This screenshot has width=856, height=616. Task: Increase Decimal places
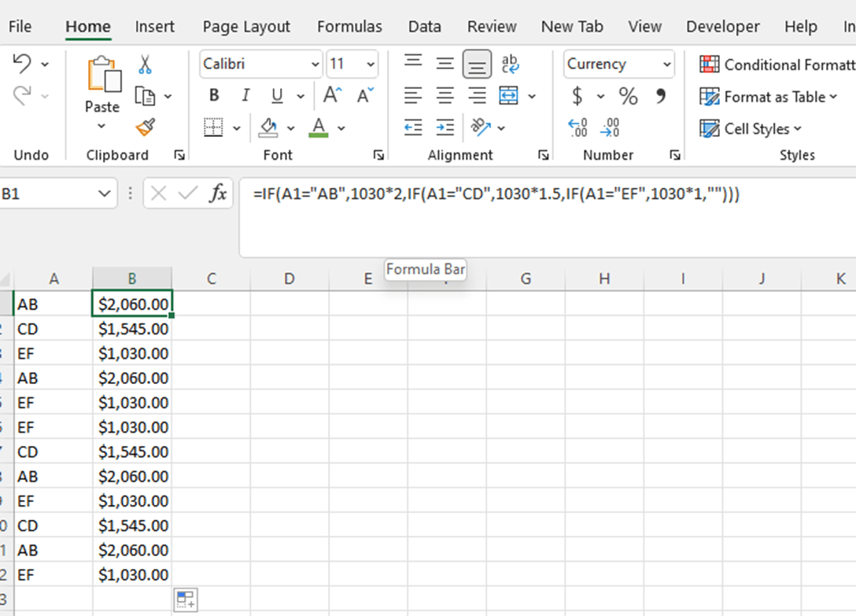577,127
